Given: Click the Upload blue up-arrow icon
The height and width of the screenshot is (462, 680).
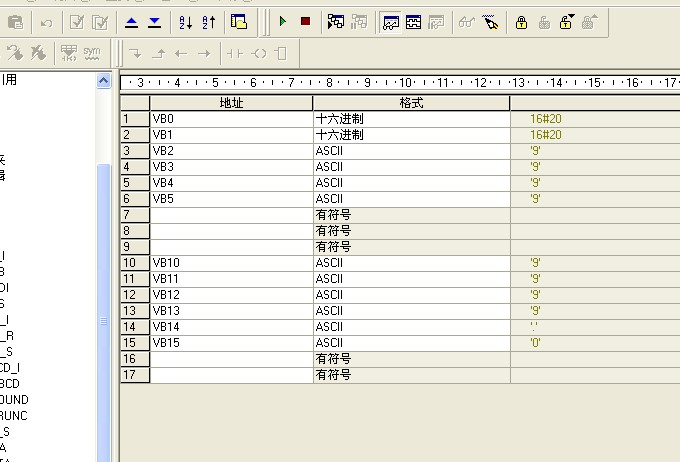Looking at the screenshot, I should pyautogui.click(x=131, y=22).
